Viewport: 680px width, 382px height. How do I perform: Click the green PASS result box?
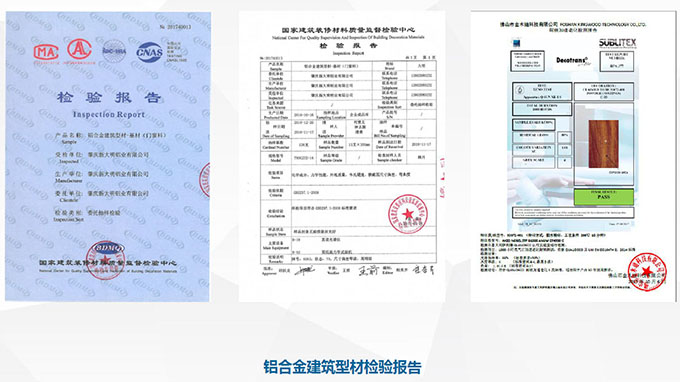[604, 197]
